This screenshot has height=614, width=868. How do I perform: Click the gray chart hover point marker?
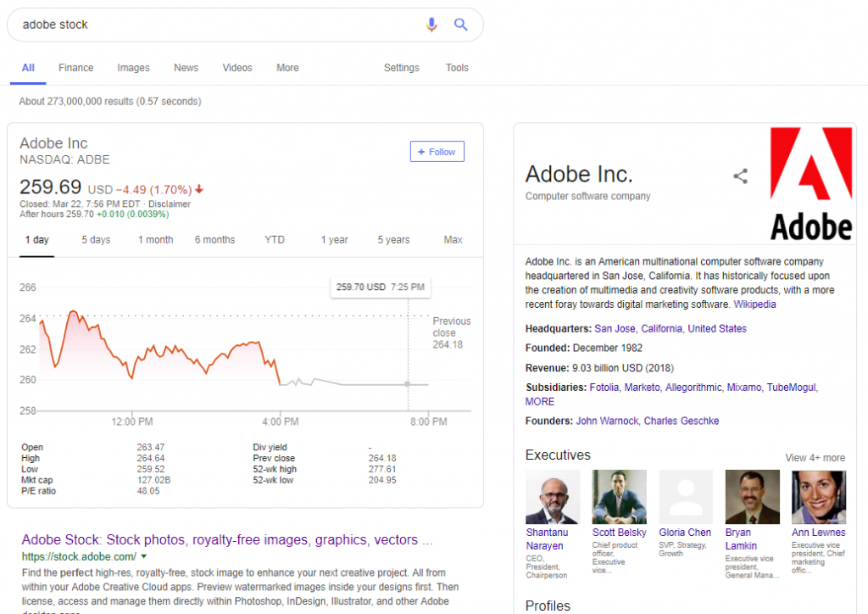pyautogui.click(x=408, y=384)
